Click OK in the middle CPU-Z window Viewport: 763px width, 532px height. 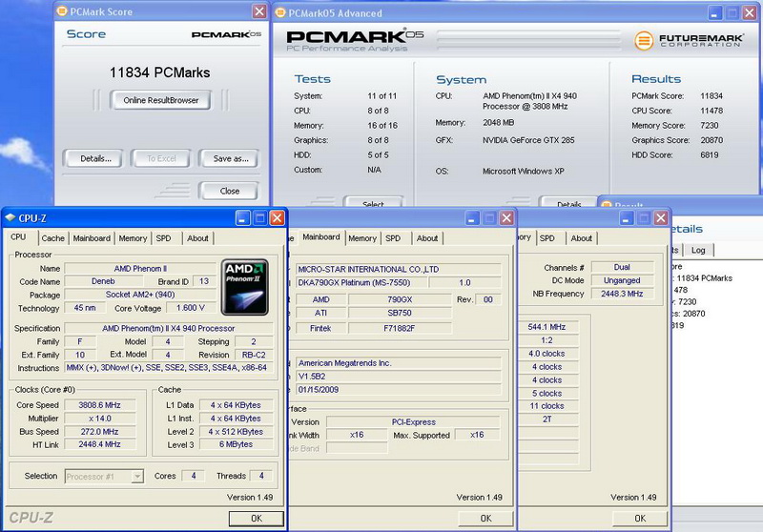pos(485,519)
